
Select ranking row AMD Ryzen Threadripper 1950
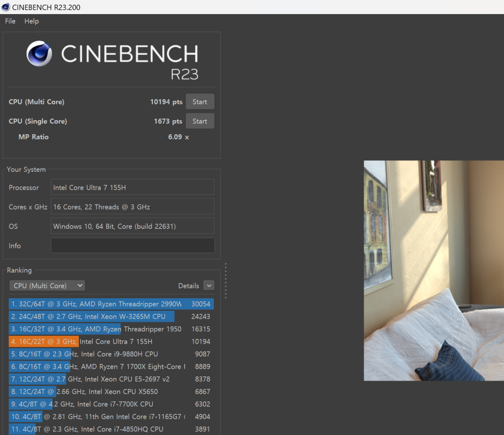coord(111,329)
